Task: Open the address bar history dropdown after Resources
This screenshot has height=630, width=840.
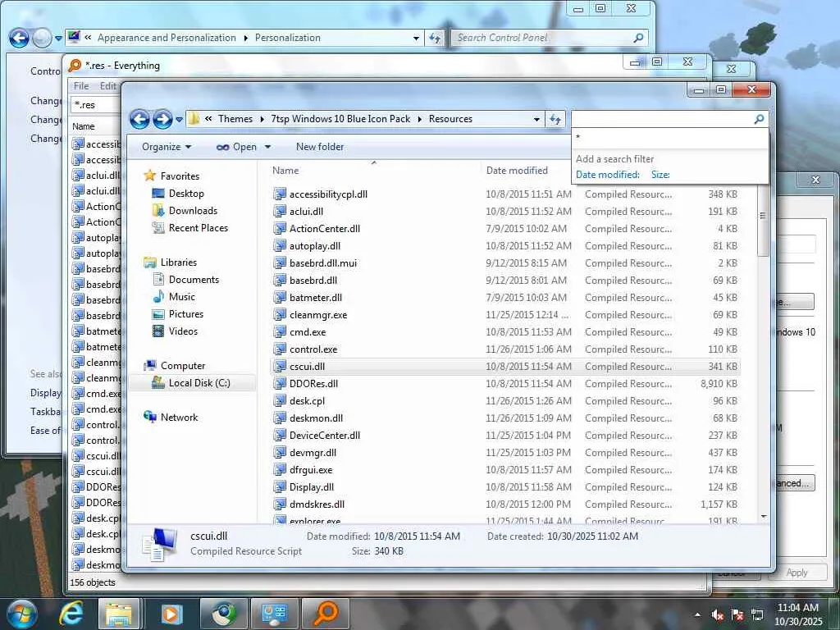Action: [536, 120]
